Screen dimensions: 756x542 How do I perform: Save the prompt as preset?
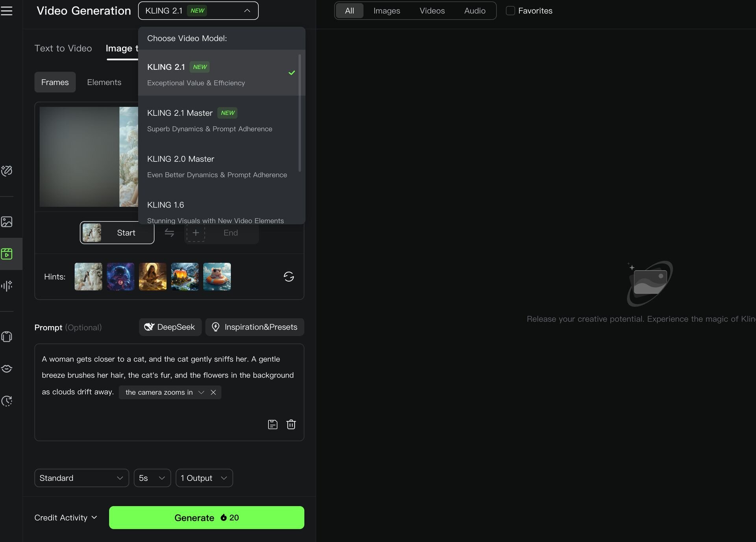click(x=272, y=424)
